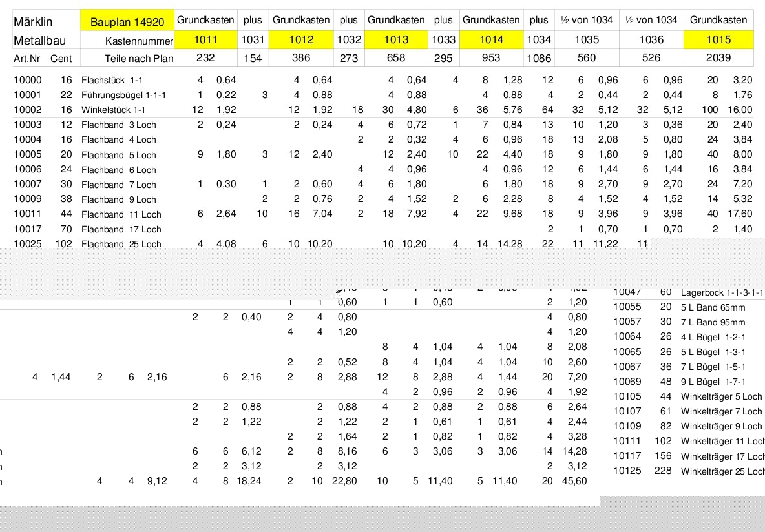Click the "7 L Band 95mm" part name

(x=713, y=322)
